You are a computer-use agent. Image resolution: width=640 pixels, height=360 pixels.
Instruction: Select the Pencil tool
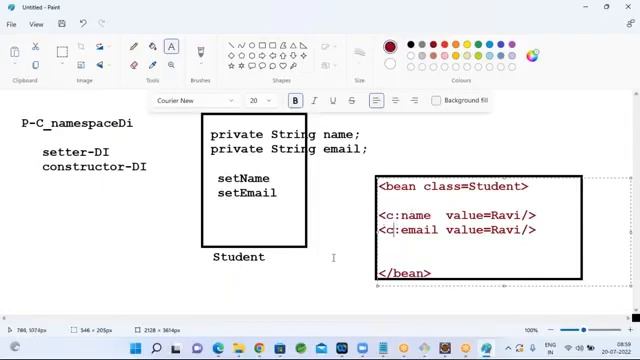pyautogui.click(x=134, y=47)
